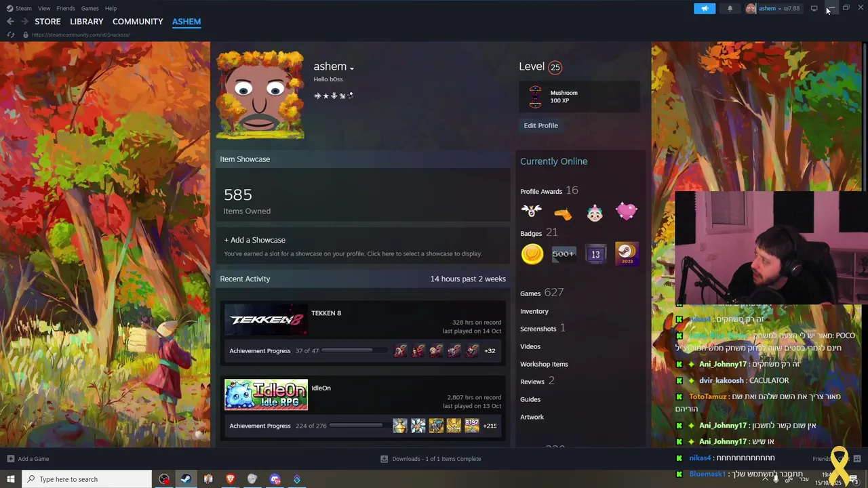Open the gold coin badge
Image resolution: width=868 pixels, height=488 pixels.
(x=532, y=254)
